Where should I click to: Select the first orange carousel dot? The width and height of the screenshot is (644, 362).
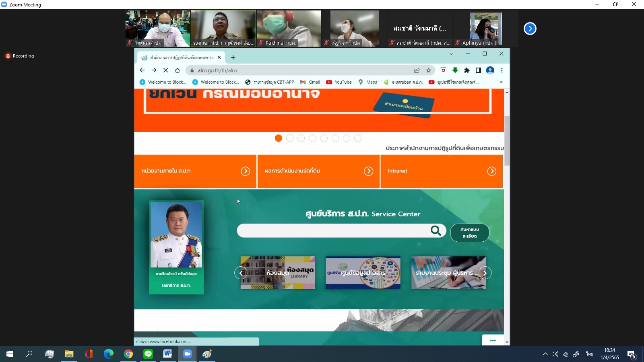click(279, 138)
